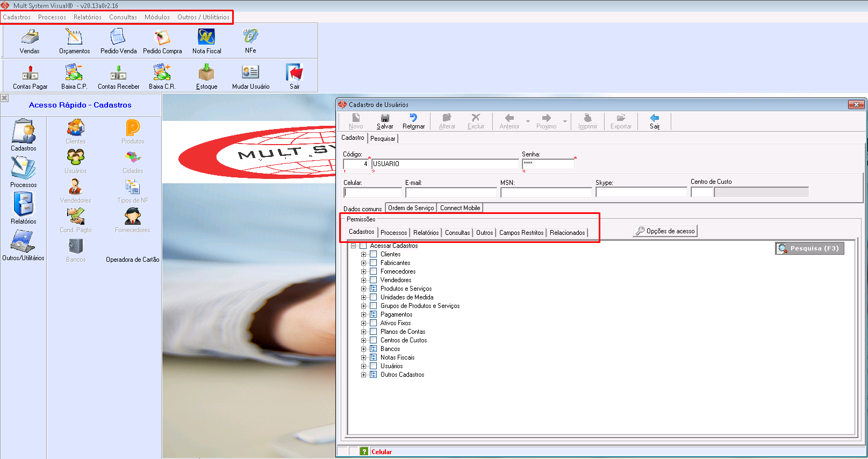Viewport: 868px width, 459px height.
Task: Collapse the Acessar Cadastros tree node
Action: 354,246
